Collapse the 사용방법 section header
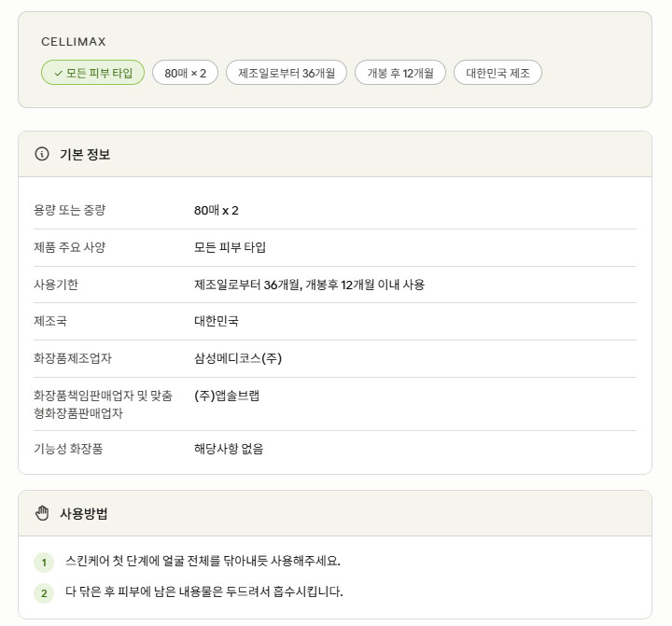672x626 pixels. click(x=335, y=513)
